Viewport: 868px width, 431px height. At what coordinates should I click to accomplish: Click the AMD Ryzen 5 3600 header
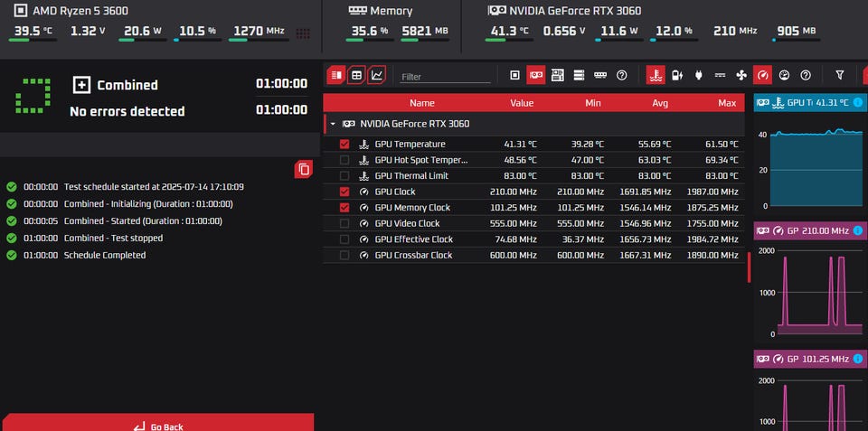point(80,11)
